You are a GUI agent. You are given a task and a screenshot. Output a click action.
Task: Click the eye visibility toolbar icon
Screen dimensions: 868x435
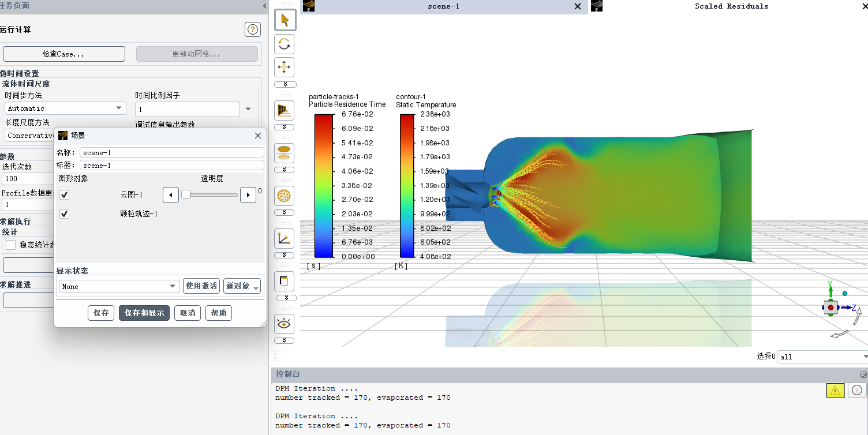[284, 324]
